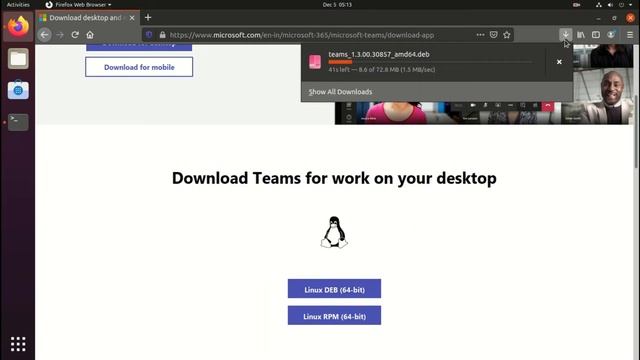Click 'Download Teams for work on your desktop' heading

pyautogui.click(x=334, y=178)
